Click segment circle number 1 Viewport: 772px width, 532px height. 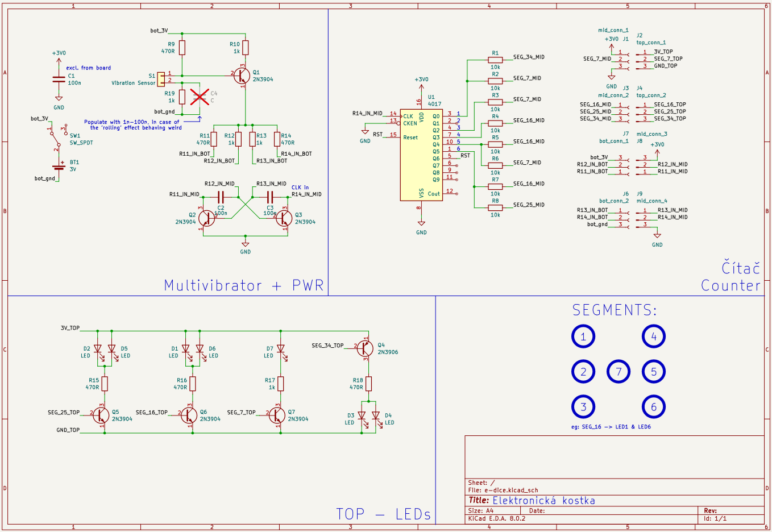(583, 336)
